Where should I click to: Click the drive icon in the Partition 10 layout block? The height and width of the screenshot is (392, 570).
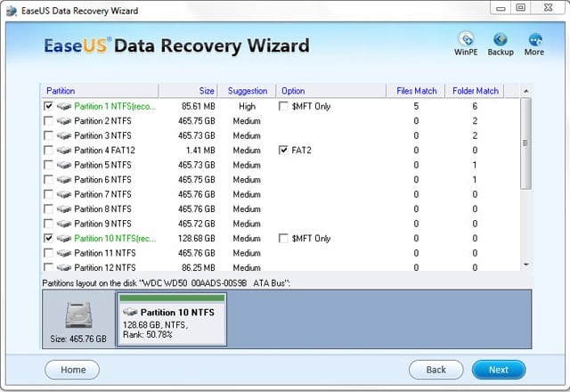pos(130,312)
